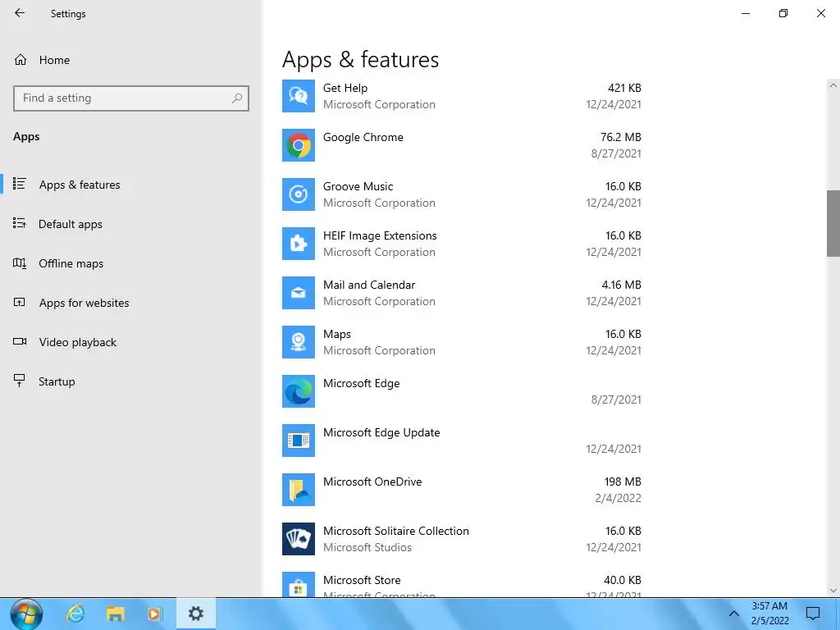
Task: Open the Offline maps page
Action: [x=71, y=263]
